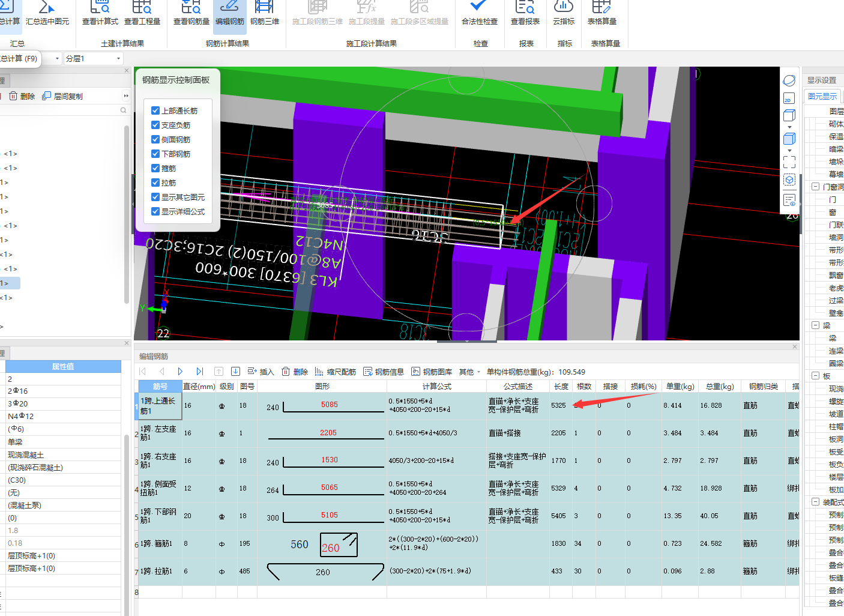
Task: Uncheck 显示详细公式 checkbox
Action: click(155, 211)
